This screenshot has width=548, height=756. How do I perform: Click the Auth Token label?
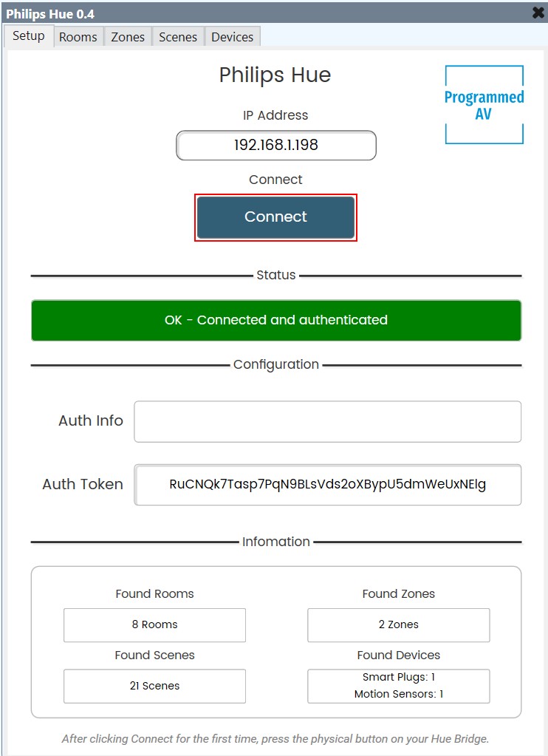[83, 484]
